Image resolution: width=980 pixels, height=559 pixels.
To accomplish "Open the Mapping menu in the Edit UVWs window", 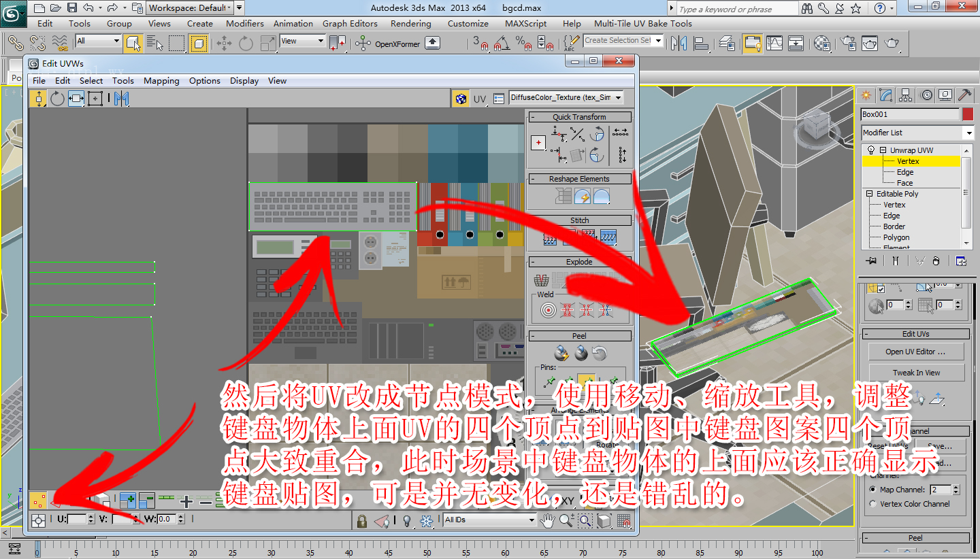I will point(161,80).
